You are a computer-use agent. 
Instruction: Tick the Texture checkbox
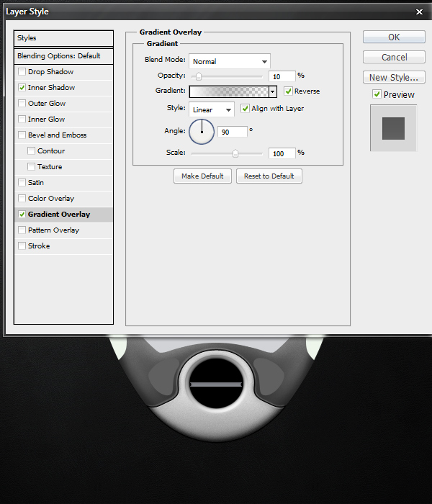pyautogui.click(x=31, y=166)
